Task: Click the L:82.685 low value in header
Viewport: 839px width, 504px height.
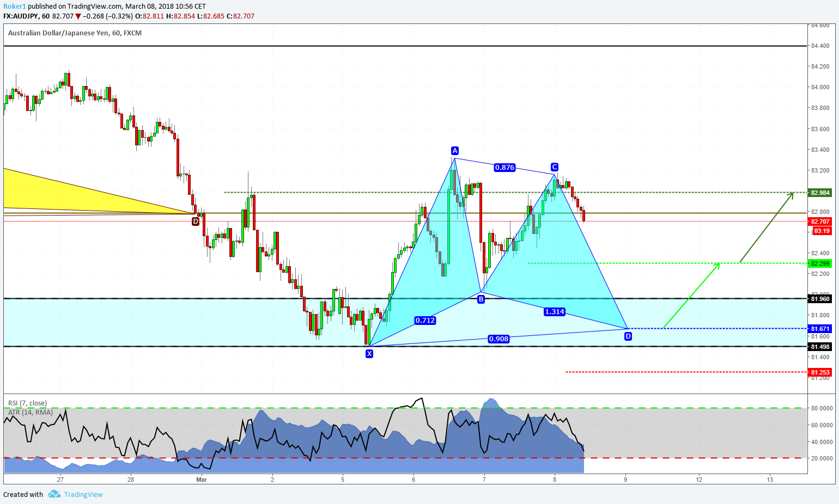Action: (211, 16)
